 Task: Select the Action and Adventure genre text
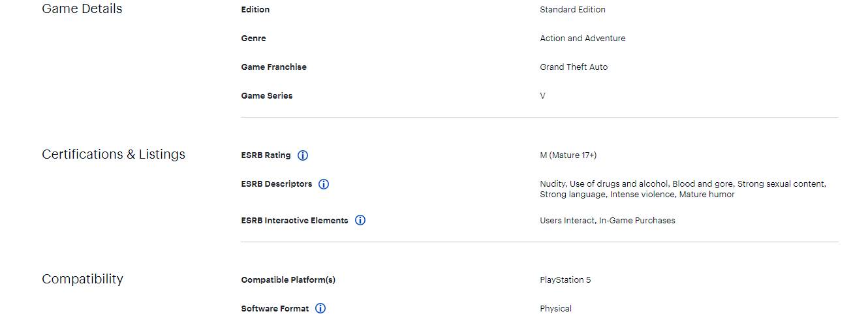583,39
